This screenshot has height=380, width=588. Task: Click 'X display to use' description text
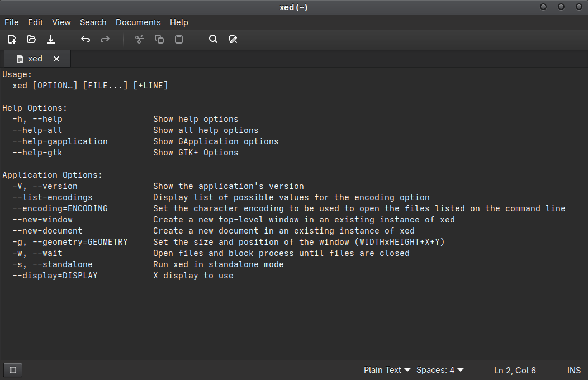[193, 275]
